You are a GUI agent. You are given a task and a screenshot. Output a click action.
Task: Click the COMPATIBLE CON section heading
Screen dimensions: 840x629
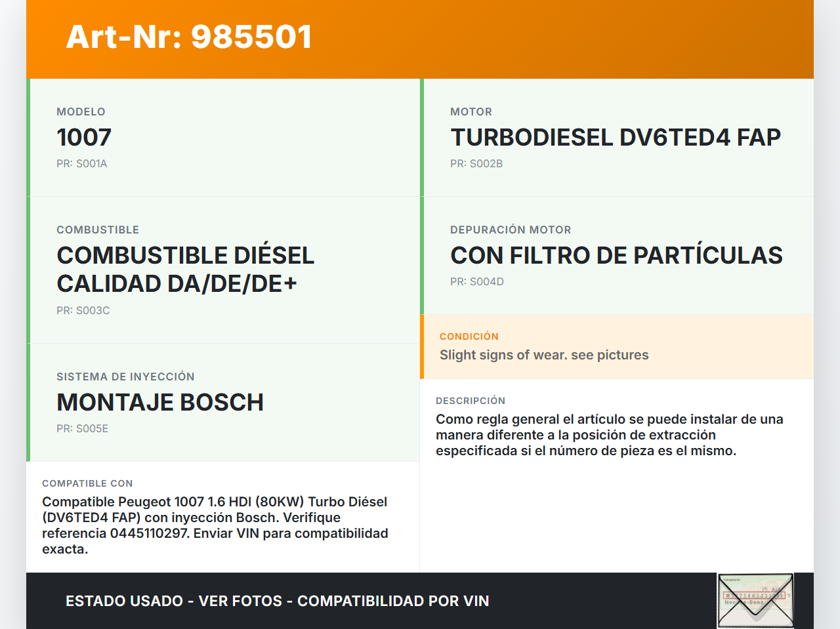tap(87, 483)
